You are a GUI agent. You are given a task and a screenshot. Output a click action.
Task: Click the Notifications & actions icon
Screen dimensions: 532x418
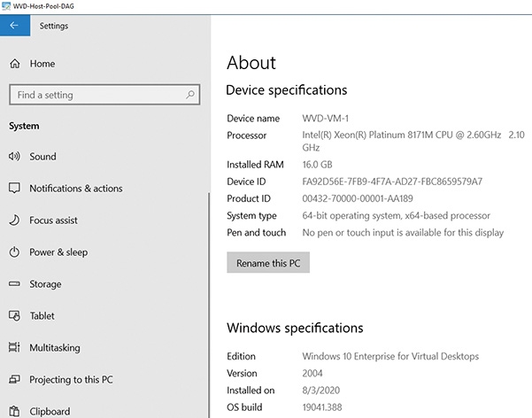point(14,188)
